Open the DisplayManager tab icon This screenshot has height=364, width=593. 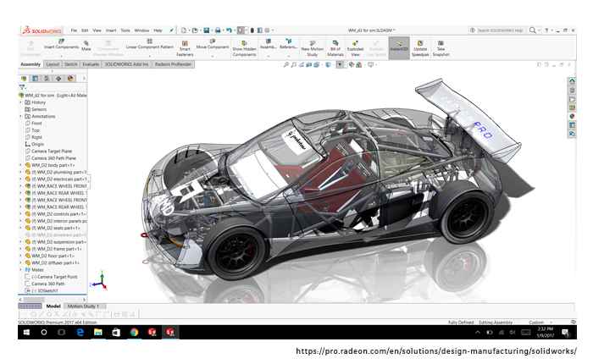tap(70, 79)
